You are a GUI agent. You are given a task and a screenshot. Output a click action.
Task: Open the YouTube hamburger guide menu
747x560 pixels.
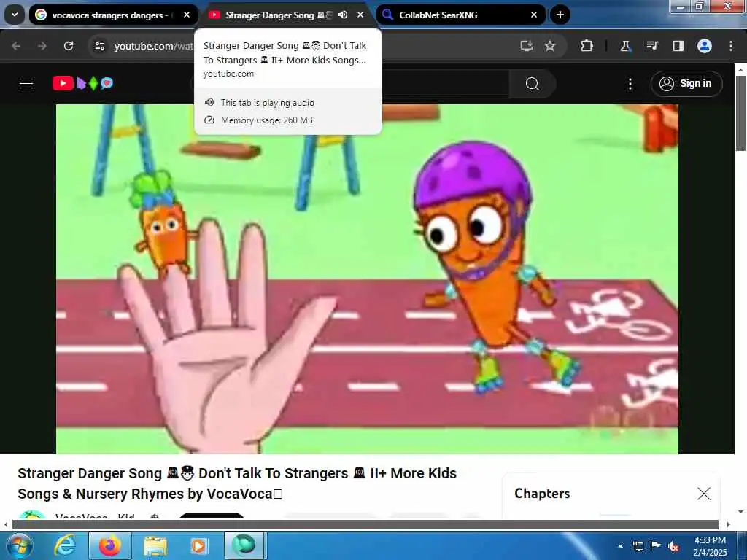[26, 83]
